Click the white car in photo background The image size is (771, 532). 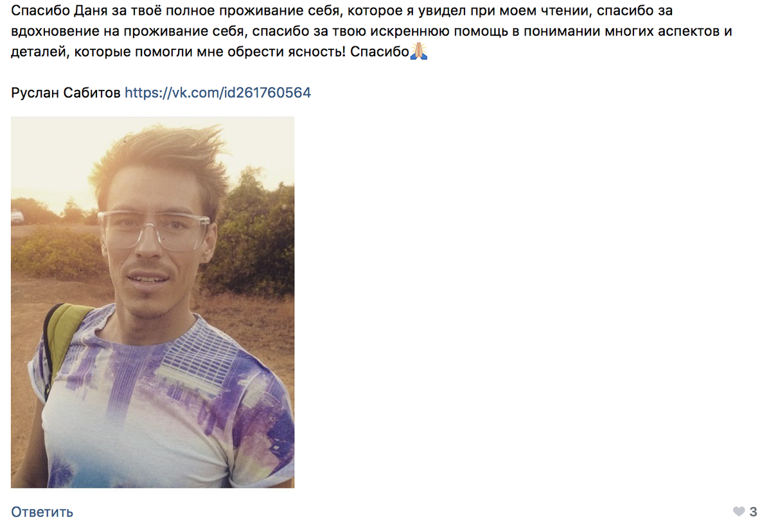pos(17,217)
